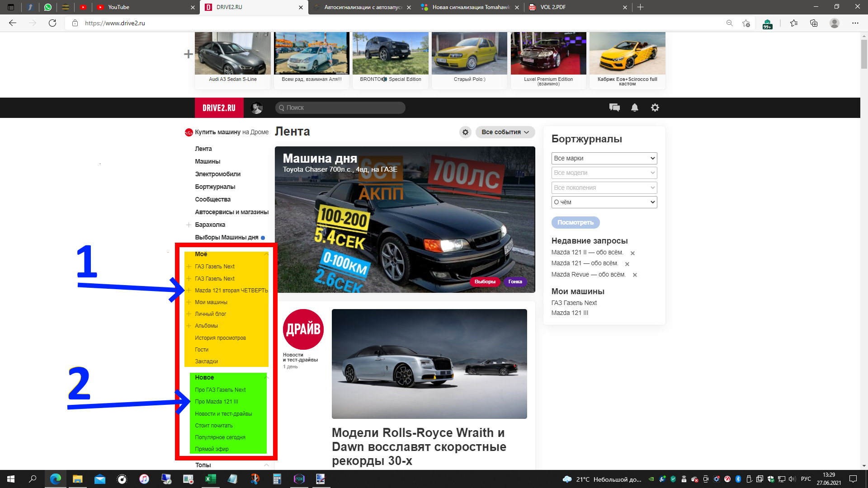
Task: Click 'Посмотреть' button in Бортжурналы panel
Action: 575,222
